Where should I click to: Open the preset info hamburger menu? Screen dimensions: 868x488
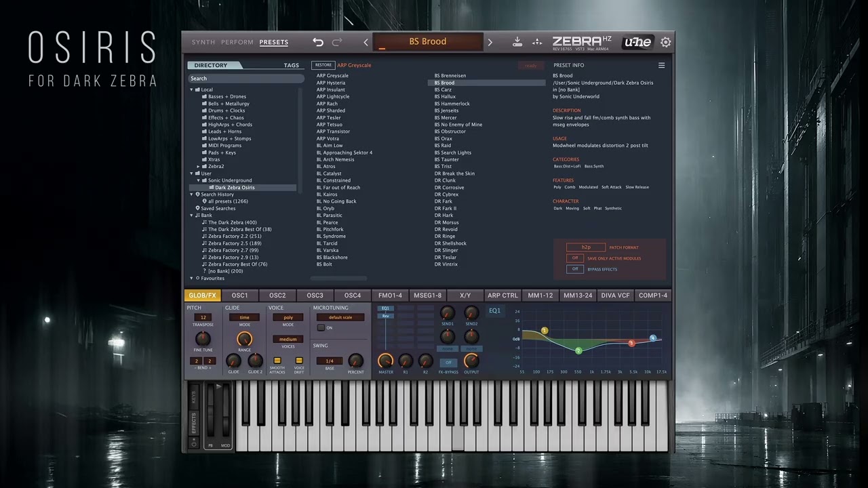661,66
